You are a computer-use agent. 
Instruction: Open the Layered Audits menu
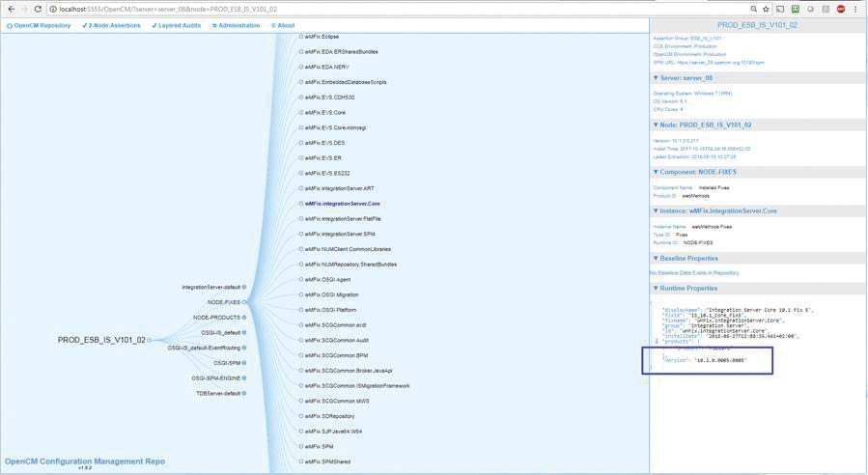click(176, 25)
